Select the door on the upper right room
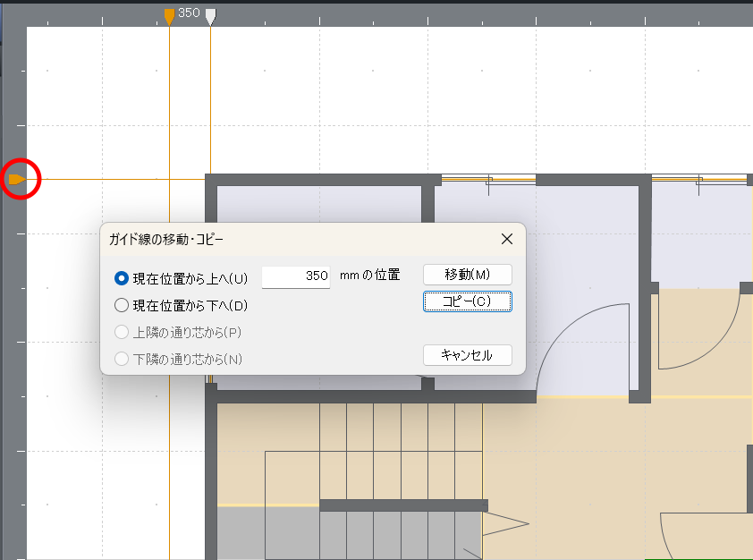 (700, 327)
